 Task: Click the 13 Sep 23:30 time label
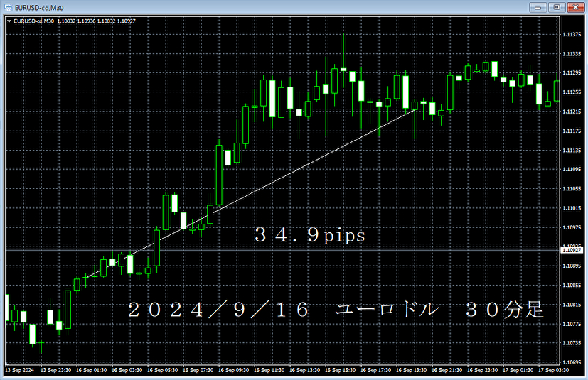[56, 370]
